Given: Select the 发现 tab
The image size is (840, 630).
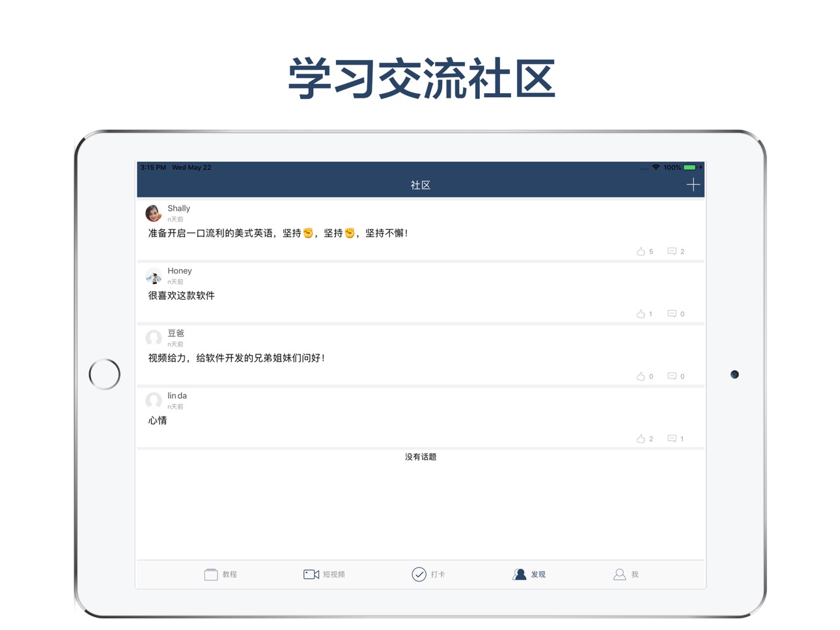Looking at the screenshot, I should click(x=529, y=575).
